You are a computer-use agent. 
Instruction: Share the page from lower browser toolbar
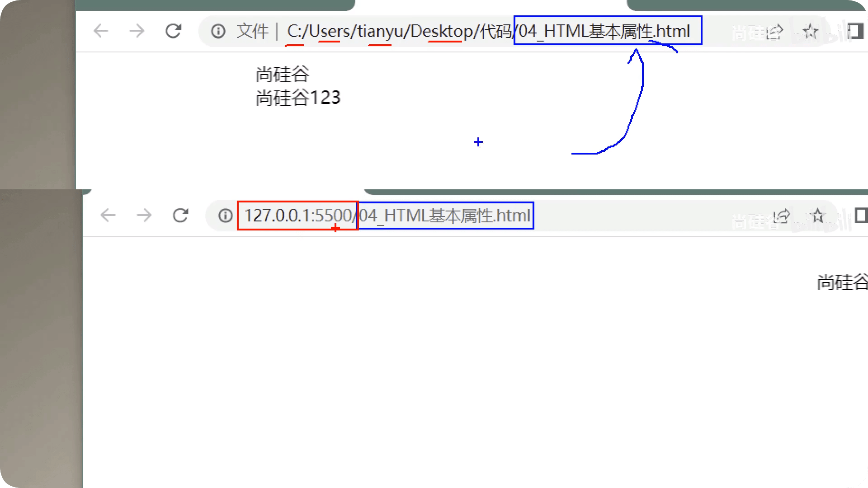[782, 216]
